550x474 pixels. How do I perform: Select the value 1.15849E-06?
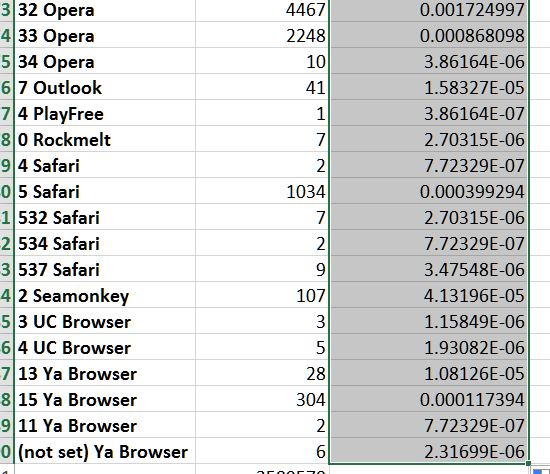[429, 320]
